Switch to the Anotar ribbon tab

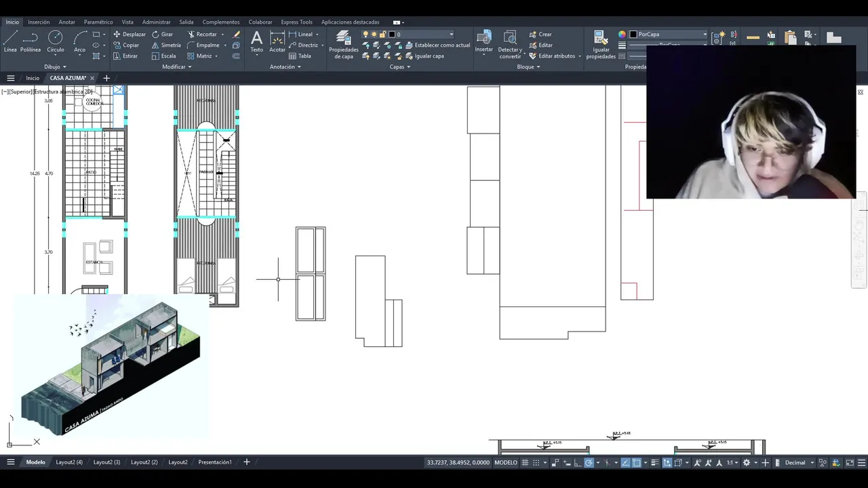66,22
